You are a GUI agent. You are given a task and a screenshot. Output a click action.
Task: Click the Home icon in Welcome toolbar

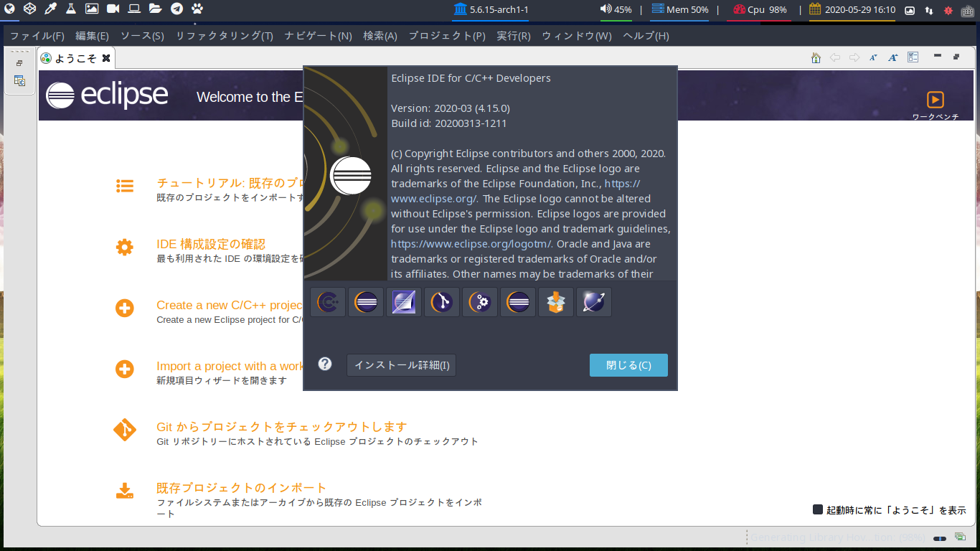pos(816,58)
